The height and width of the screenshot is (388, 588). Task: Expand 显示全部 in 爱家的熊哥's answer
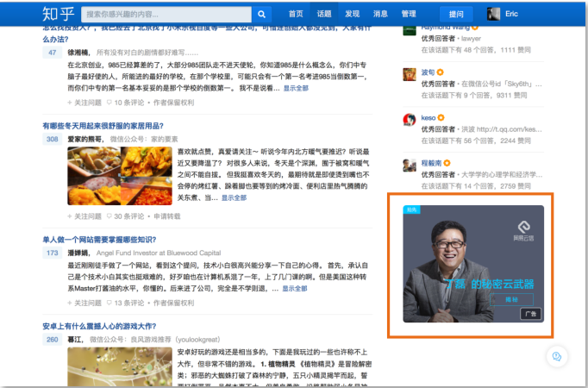pyautogui.click(x=234, y=197)
